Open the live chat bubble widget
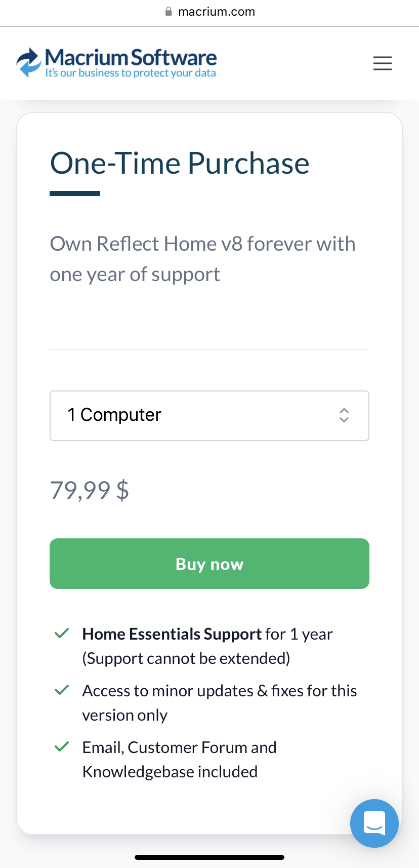This screenshot has height=868, width=419. click(x=374, y=823)
